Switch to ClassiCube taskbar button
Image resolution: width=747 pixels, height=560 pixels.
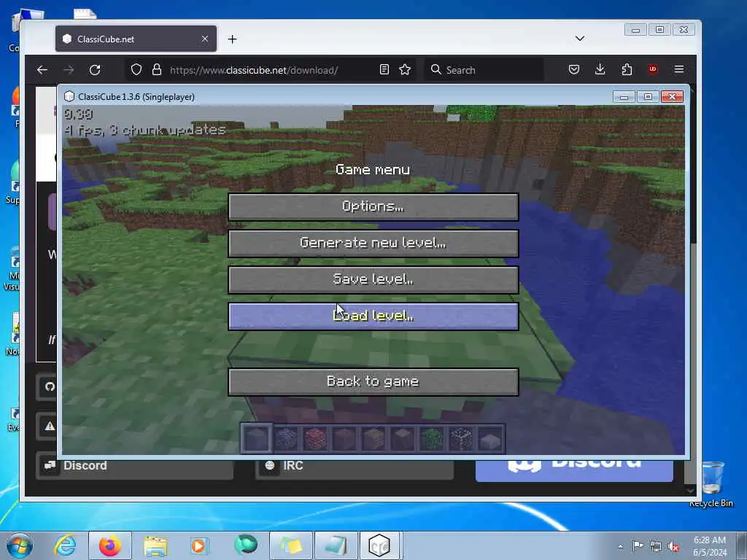click(379, 545)
